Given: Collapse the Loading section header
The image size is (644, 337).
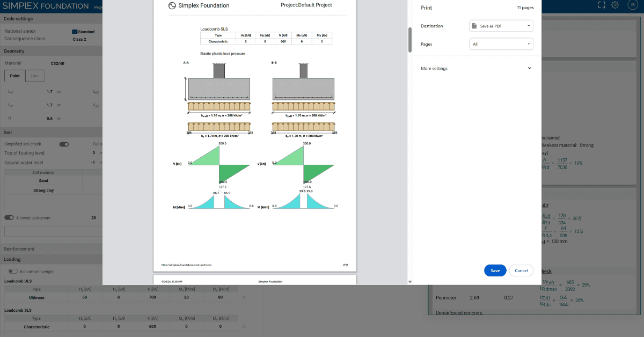Looking at the screenshot, I should (51, 259).
